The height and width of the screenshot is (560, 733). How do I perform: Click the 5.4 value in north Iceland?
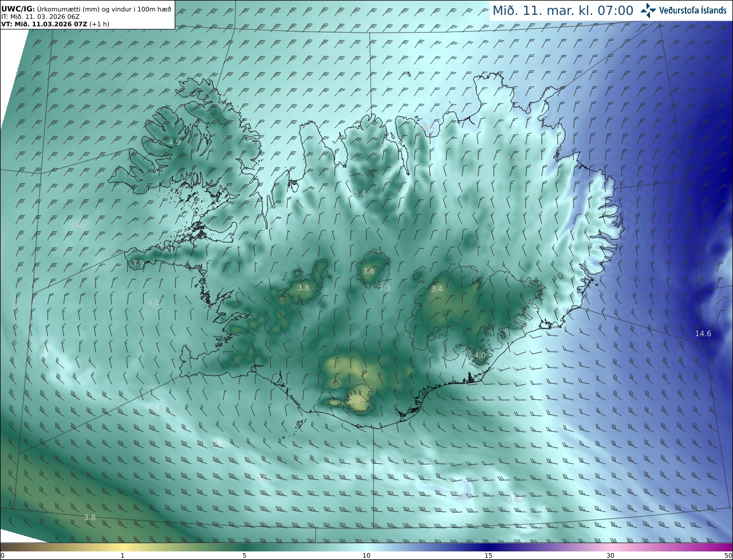[x=360, y=194]
